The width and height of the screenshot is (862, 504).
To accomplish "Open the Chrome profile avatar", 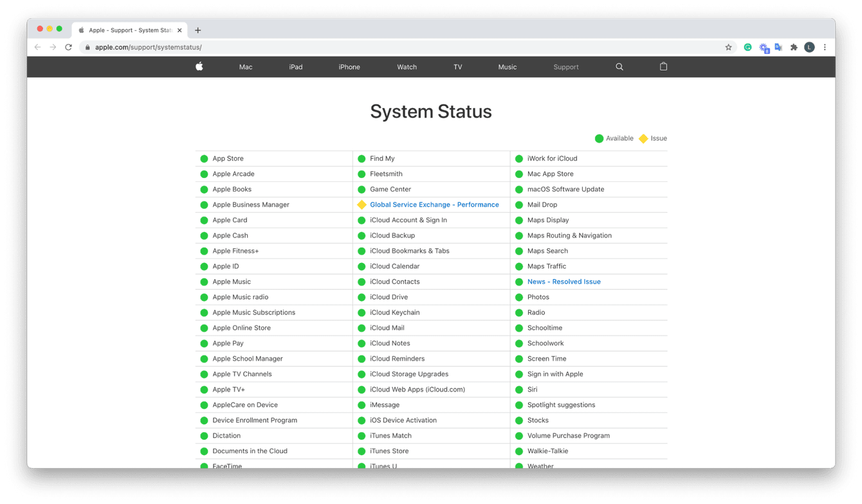I will (x=809, y=47).
